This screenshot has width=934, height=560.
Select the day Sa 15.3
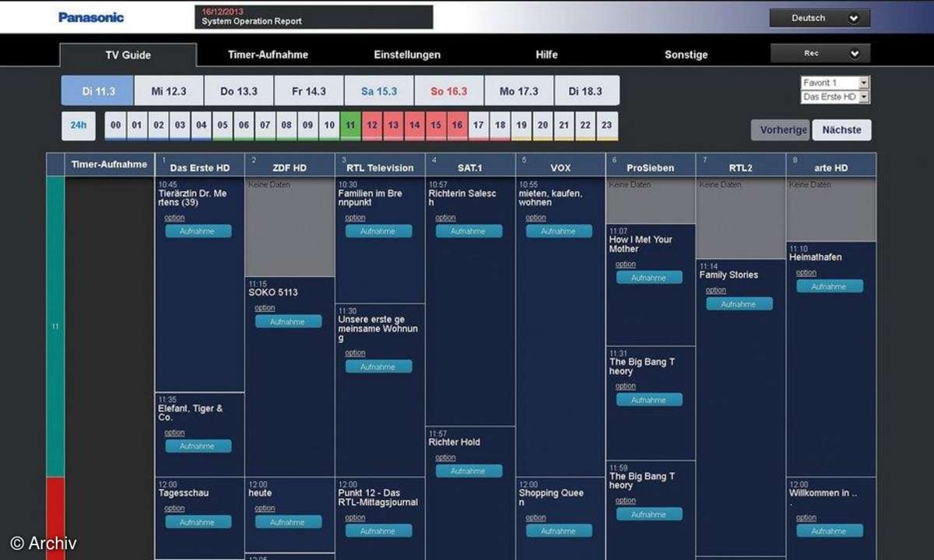pos(379,91)
